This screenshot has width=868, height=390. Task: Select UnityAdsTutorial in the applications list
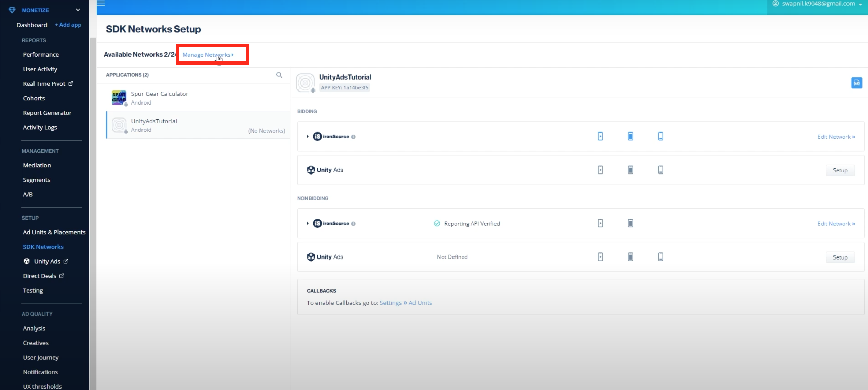pyautogui.click(x=198, y=125)
